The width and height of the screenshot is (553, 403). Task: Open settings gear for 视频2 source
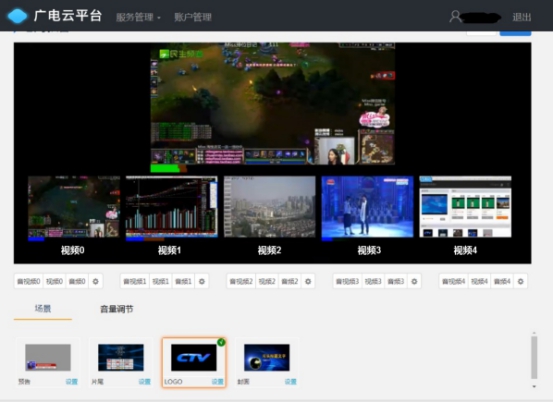tap(308, 281)
